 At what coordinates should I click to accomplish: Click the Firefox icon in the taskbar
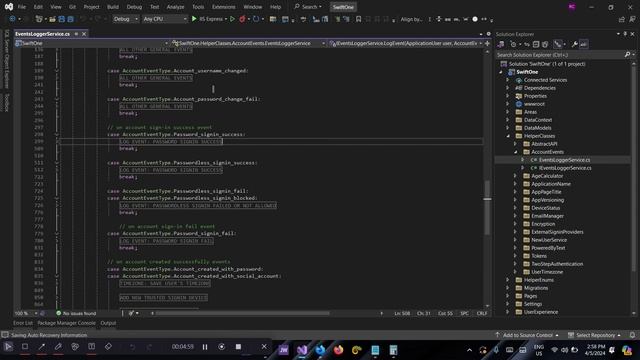coord(338,350)
